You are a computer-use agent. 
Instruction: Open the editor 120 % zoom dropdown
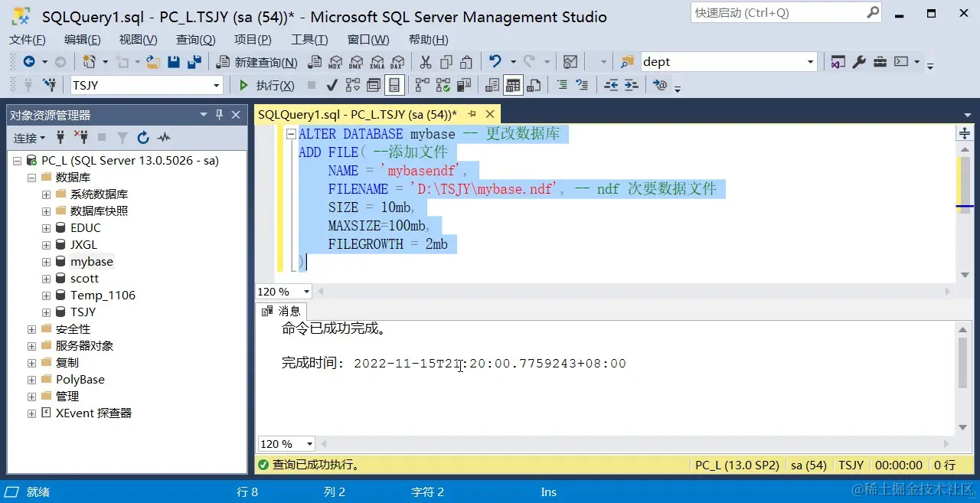[307, 292]
